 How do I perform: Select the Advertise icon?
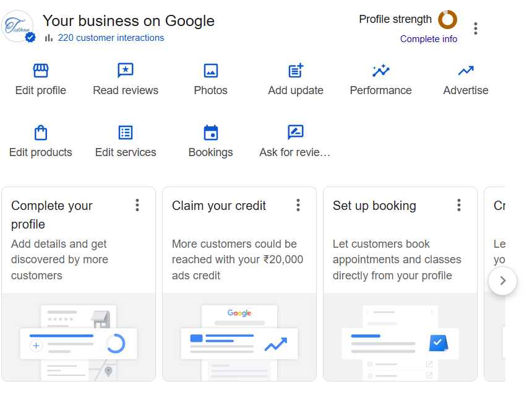coord(465,71)
